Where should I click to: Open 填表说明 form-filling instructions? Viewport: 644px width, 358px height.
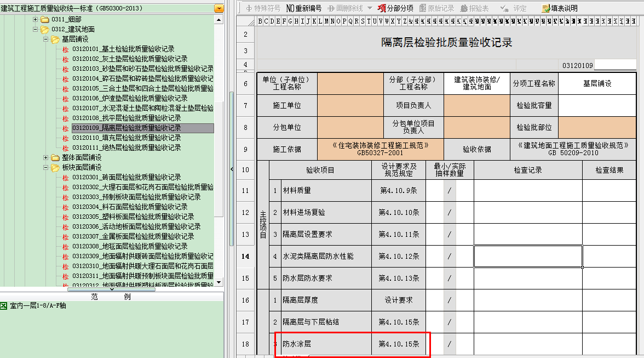[559, 8]
